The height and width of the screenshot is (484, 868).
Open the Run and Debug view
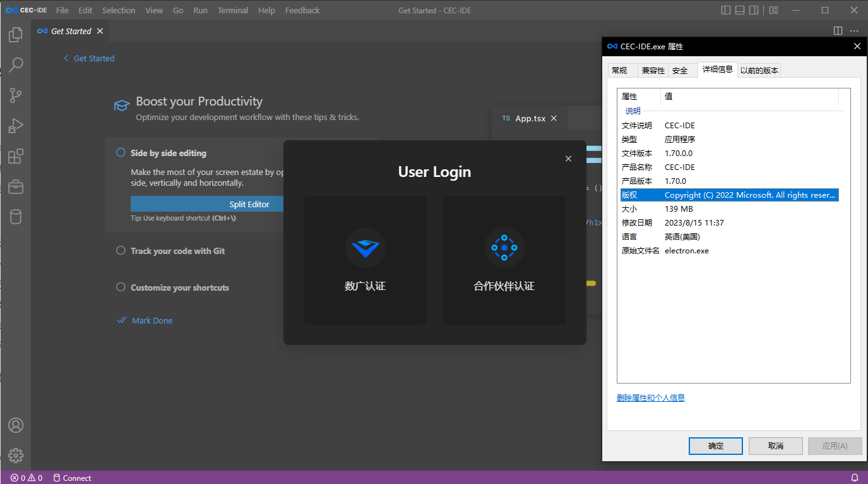pyautogui.click(x=16, y=126)
